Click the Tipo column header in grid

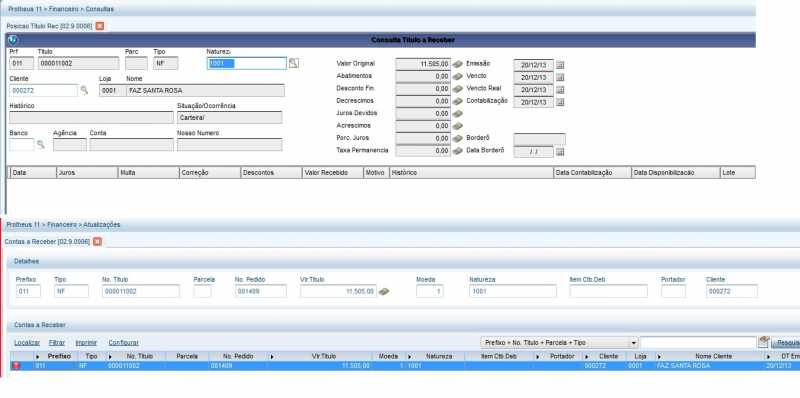pos(91,356)
